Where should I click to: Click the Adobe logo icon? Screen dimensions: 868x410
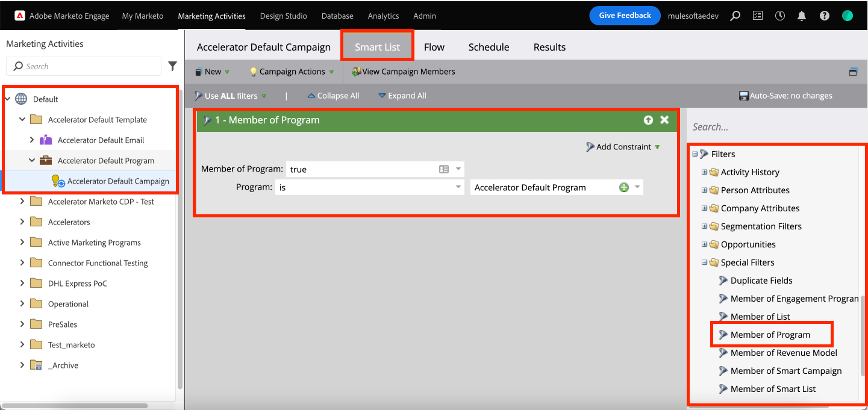pyautogui.click(x=19, y=16)
